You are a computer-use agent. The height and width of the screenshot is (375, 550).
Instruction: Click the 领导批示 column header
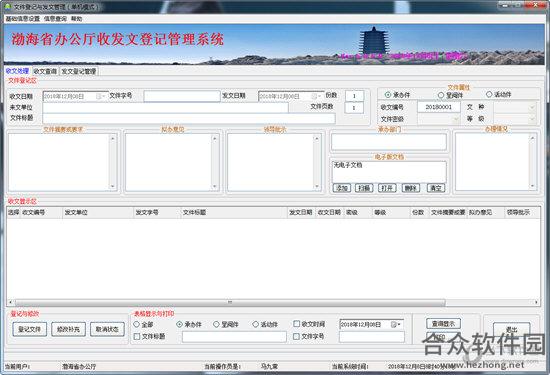point(522,213)
